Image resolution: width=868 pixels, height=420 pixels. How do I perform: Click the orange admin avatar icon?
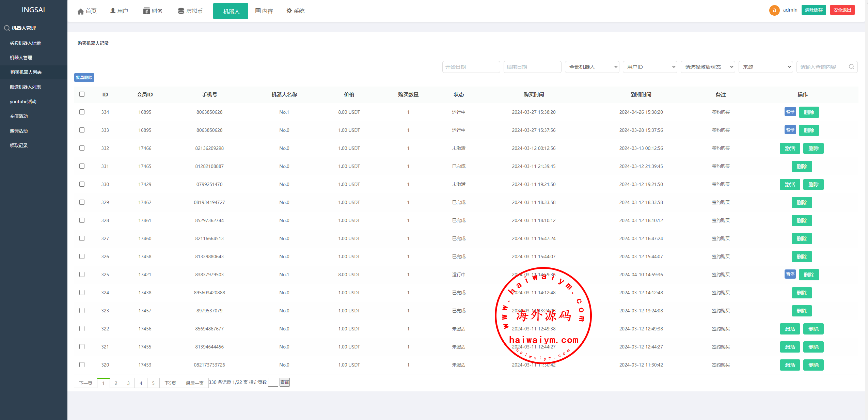[x=774, y=10]
